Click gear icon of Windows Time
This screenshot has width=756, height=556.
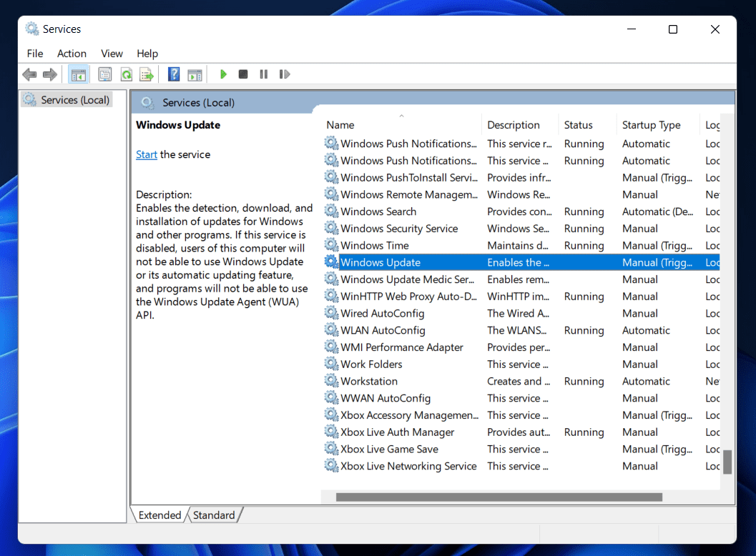click(x=331, y=244)
